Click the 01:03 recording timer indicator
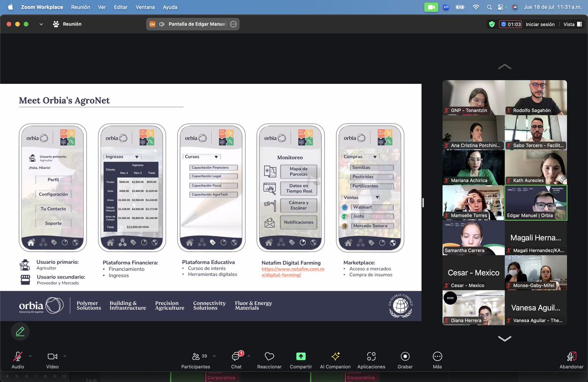 pyautogui.click(x=510, y=24)
